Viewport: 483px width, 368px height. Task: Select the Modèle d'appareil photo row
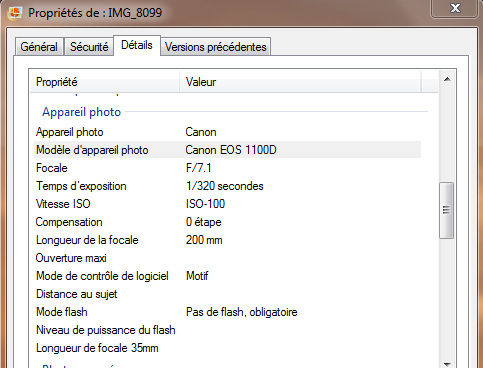[x=227, y=150]
